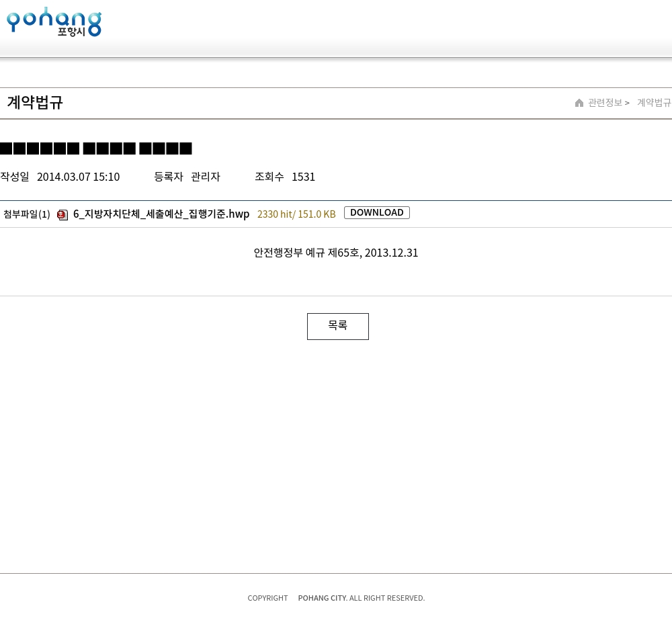The width and height of the screenshot is (672, 641).
Task: Select the 계약법규 breadcrumb item
Action: tap(653, 103)
